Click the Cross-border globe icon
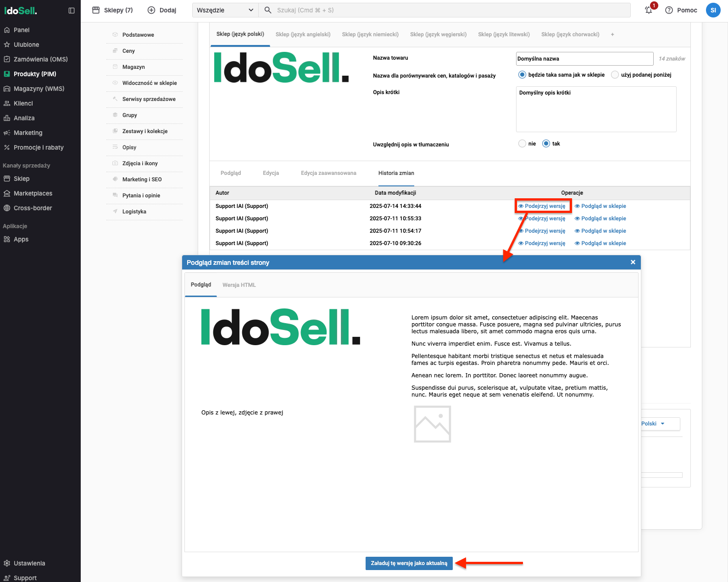This screenshot has height=582, width=728. (7, 208)
